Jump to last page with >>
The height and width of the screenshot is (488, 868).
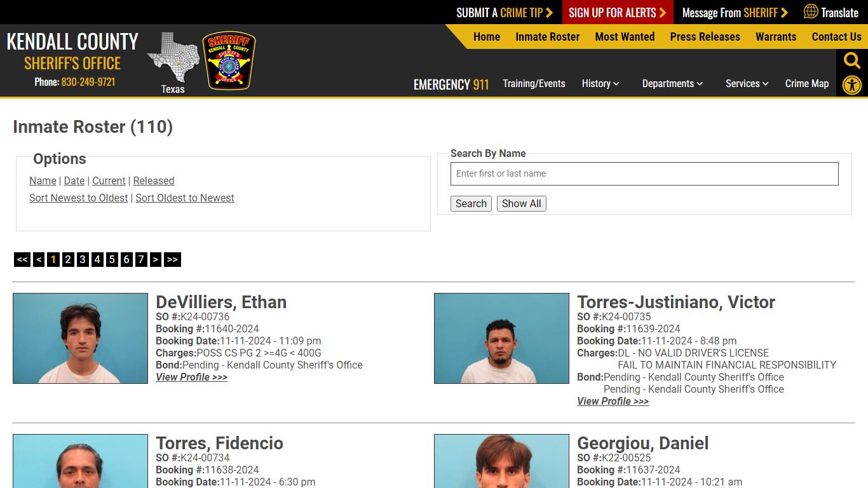pyautogui.click(x=172, y=259)
